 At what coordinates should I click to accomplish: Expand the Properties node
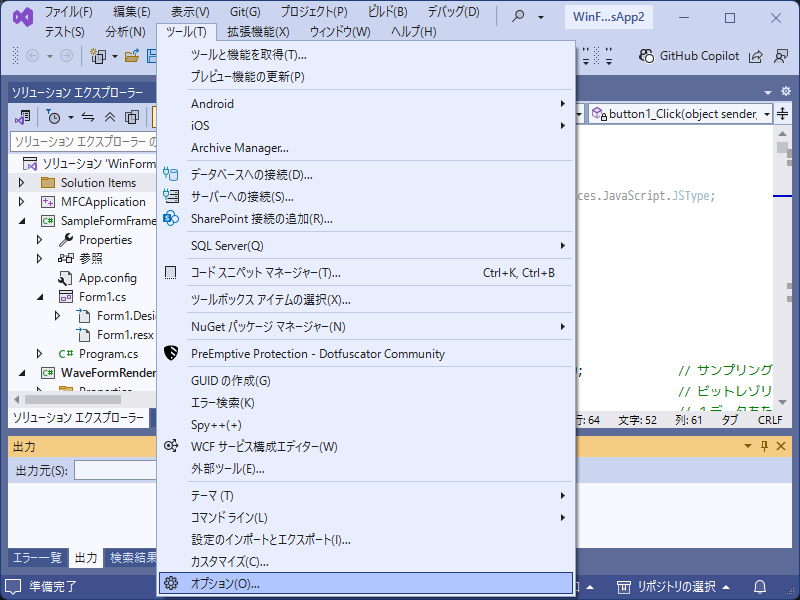[40, 239]
